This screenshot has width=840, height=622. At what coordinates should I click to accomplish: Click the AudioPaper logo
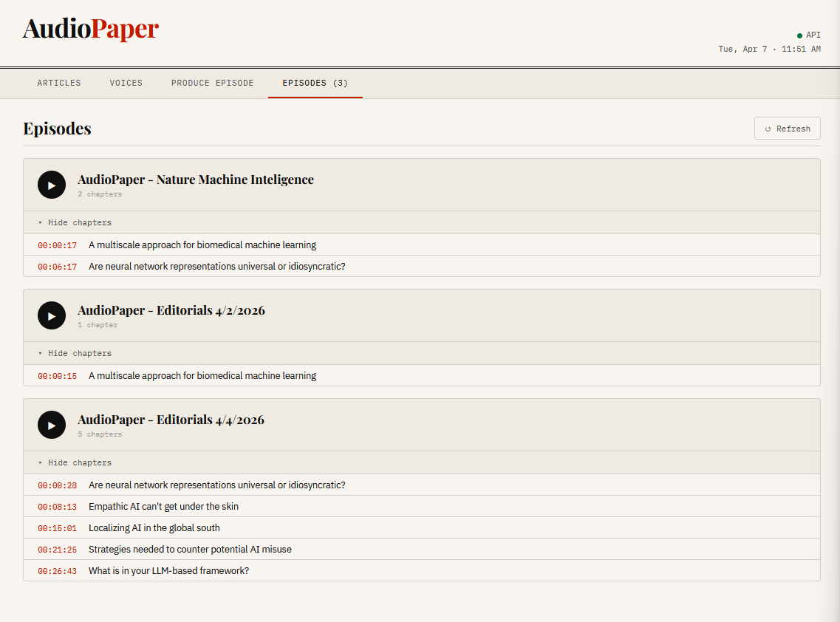tap(91, 30)
